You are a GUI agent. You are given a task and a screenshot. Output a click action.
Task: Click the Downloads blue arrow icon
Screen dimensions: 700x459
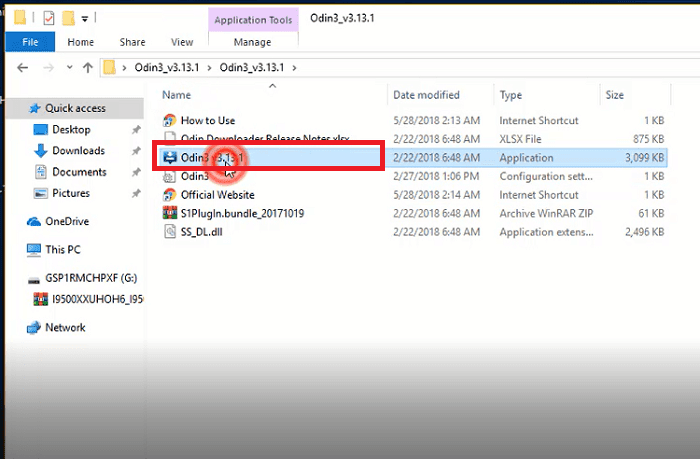click(41, 150)
